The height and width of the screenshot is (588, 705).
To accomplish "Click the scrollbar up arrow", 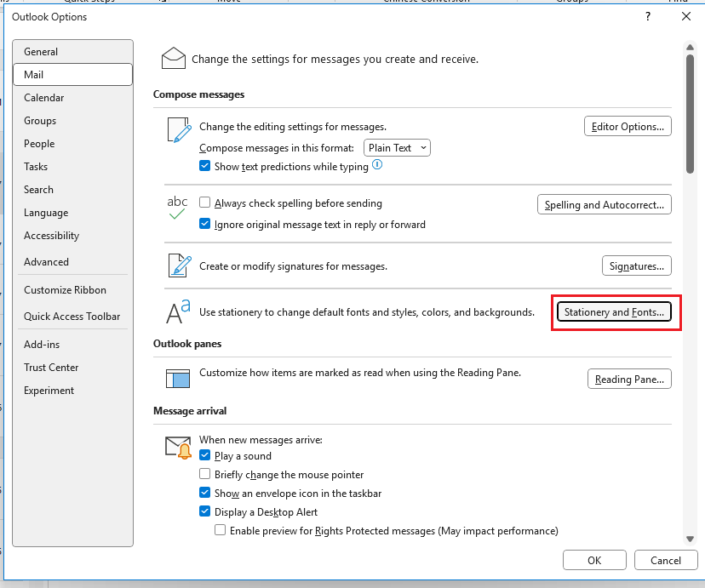I will coord(690,47).
